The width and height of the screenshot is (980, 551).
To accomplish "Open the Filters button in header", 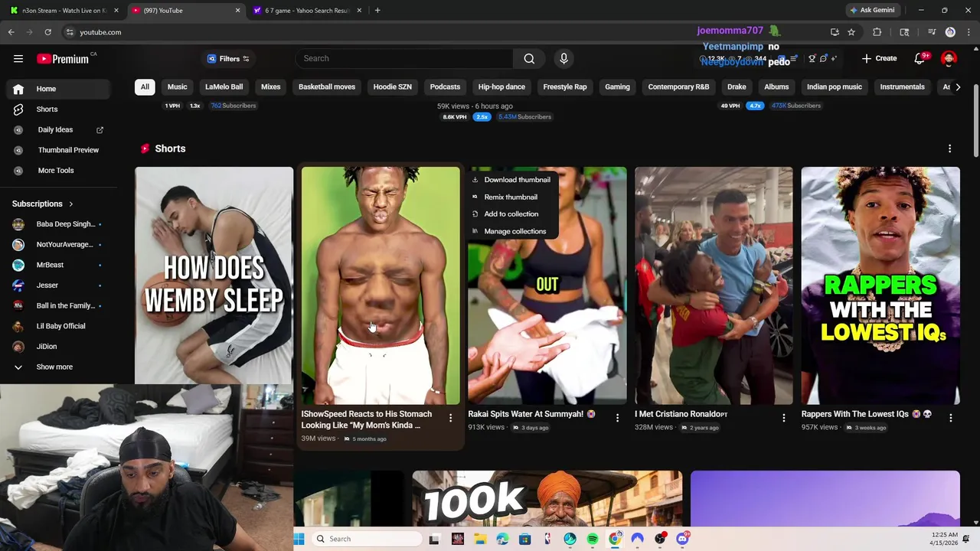I will click(228, 59).
